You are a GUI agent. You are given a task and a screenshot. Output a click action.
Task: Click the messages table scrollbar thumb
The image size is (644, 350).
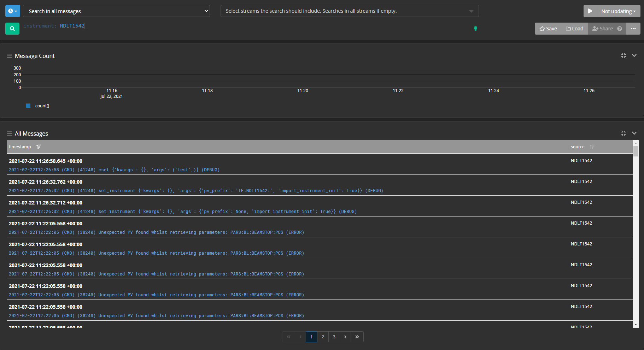tap(636, 152)
